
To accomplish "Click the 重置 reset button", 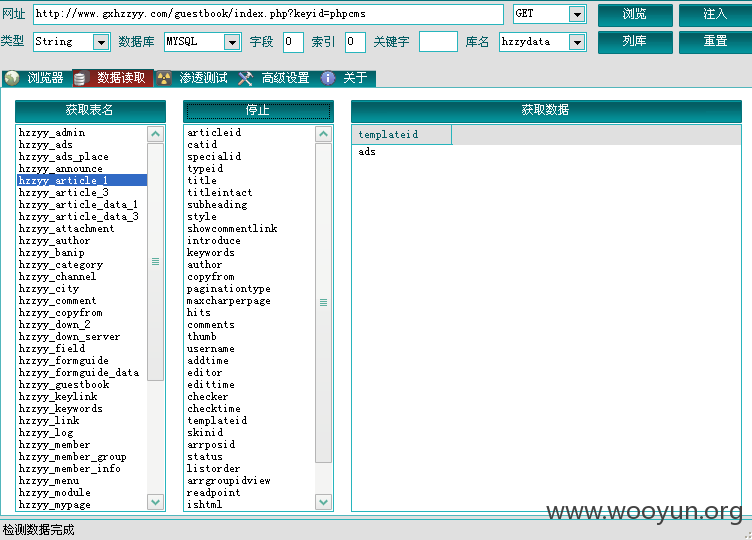I will pos(716,42).
